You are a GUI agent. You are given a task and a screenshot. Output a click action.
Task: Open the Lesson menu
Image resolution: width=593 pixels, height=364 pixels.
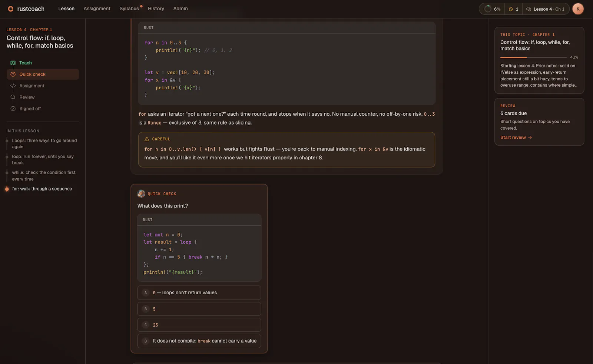[66, 9]
